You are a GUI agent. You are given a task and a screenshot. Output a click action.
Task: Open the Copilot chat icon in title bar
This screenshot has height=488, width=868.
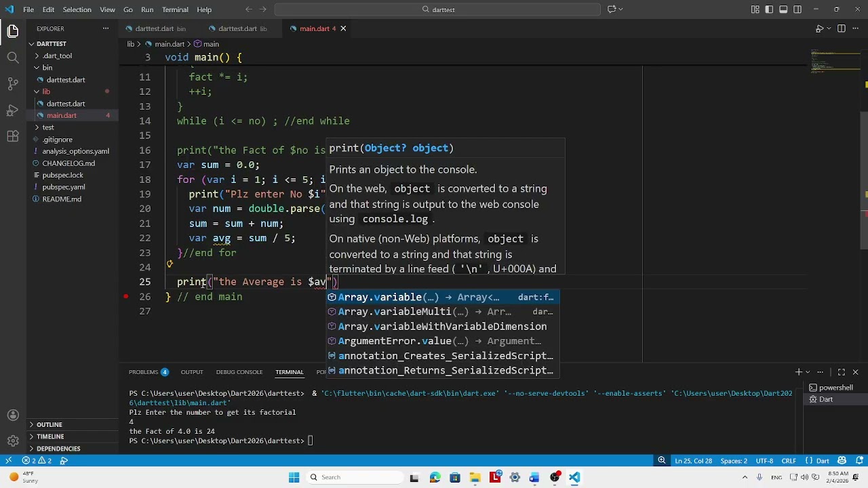[611, 9]
